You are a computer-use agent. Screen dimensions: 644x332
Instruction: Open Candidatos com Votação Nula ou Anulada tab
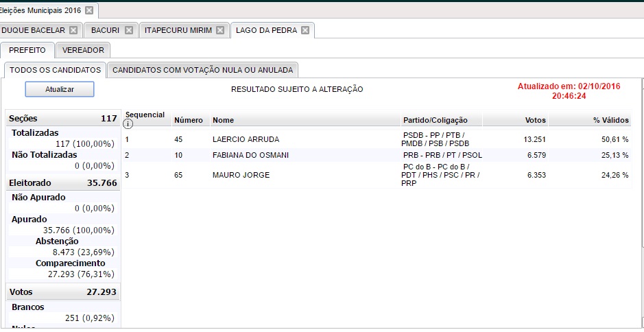coord(202,70)
